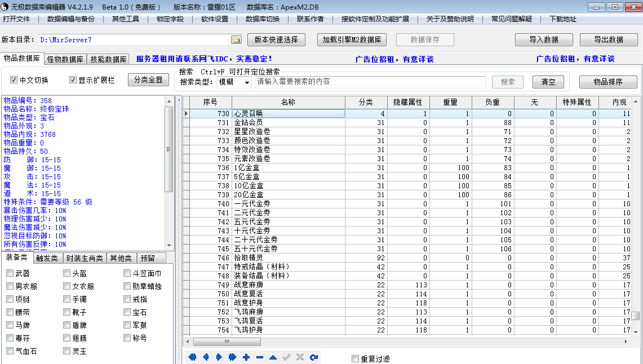Screen dimensions: 643x364
Task: Toggle the 中文切换 checkbox
Action: [x=14, y=80]
